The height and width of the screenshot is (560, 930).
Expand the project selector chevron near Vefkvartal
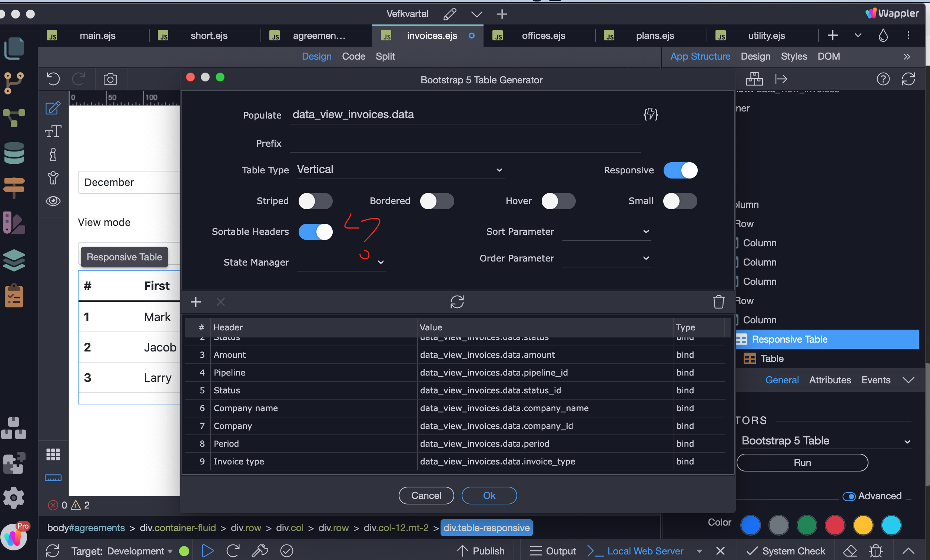pyautogui.click(x=476, y=14)
